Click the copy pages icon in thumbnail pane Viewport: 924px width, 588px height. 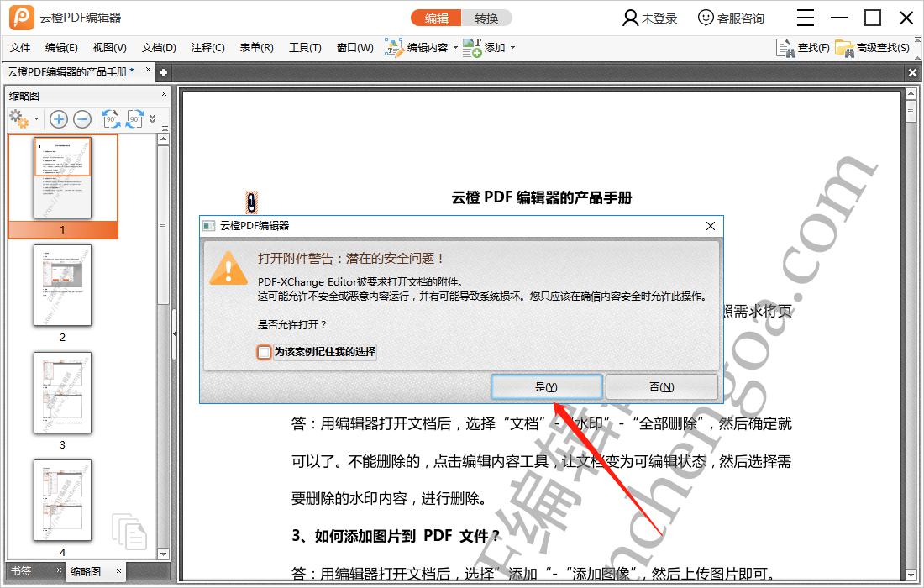pyautogui.click(x=129, y=531)
